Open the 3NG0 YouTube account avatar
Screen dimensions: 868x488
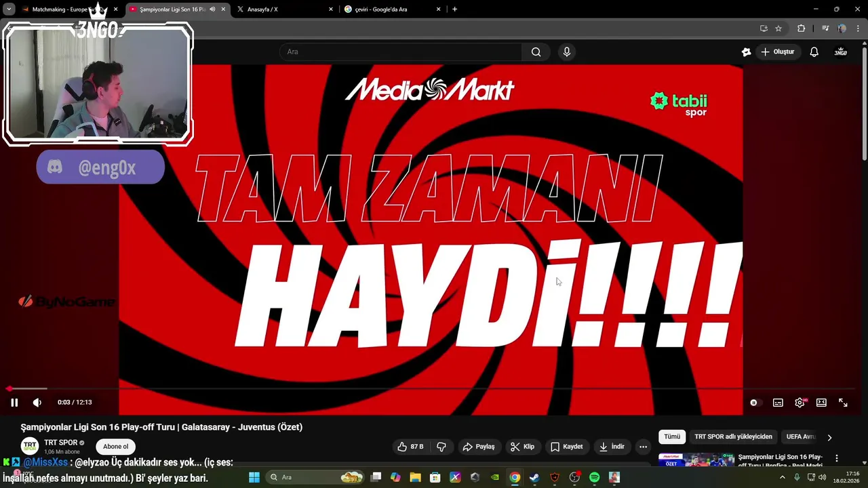[x=841, y=52]
